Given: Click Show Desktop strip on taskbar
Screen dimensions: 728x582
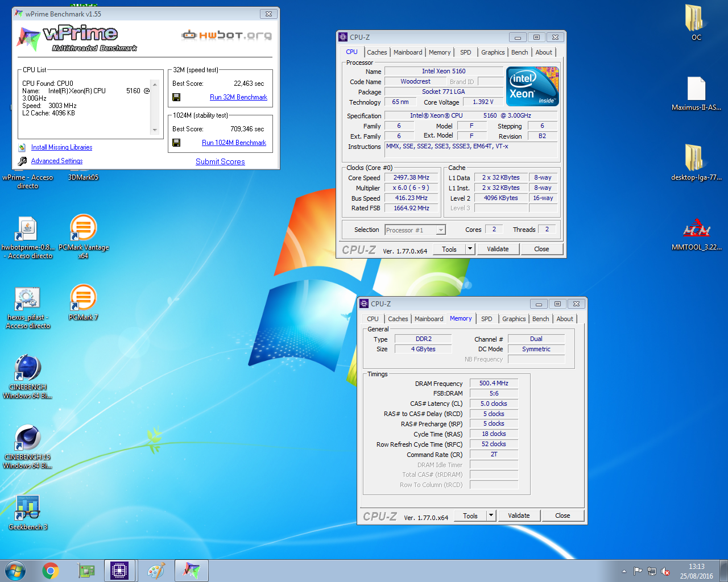Looking at the screenshot, I should [x=724, y=571].
